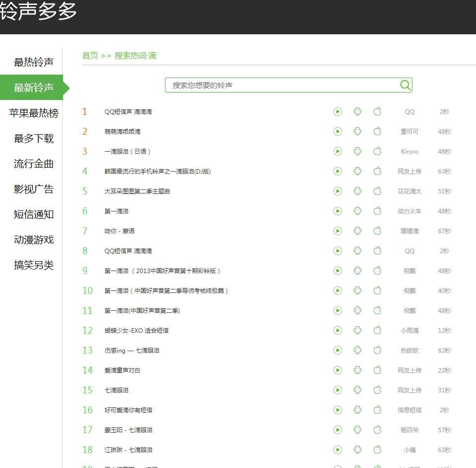Image resolution: width=476 pixels, height=468 pixels.
Task: Click the Apple download icon for 蝴蝶少女-EXO 适合短信
Action: point(377,330)
